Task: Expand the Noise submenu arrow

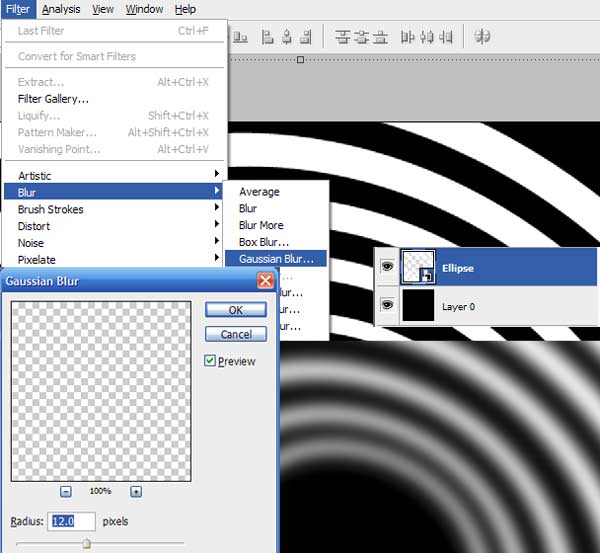Action: [x=217, y=240]
